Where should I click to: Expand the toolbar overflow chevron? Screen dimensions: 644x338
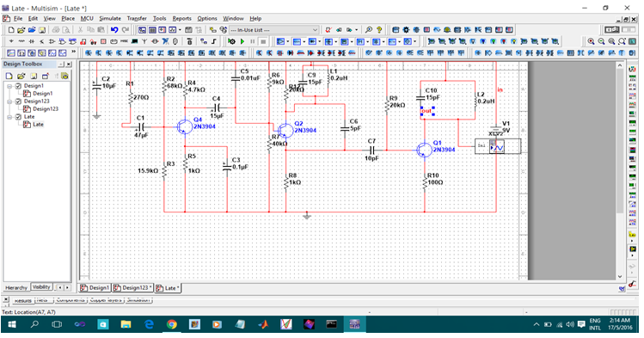tap(74, 52)
